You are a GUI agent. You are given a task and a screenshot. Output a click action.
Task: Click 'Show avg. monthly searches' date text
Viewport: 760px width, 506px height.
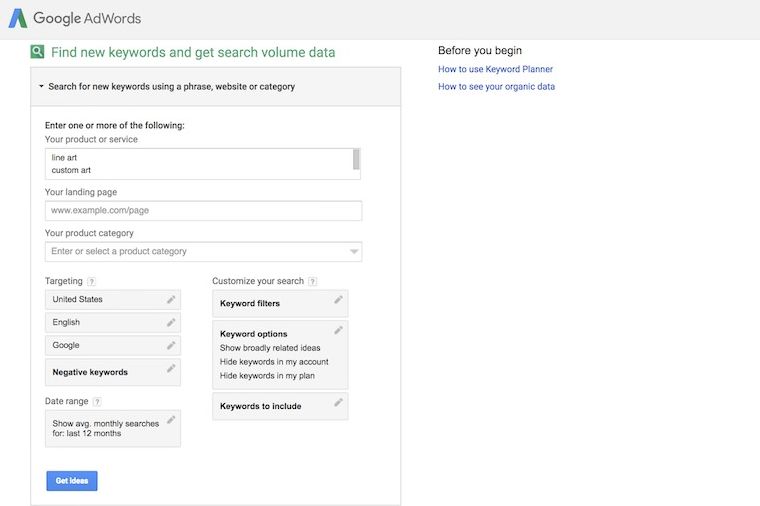106,428
